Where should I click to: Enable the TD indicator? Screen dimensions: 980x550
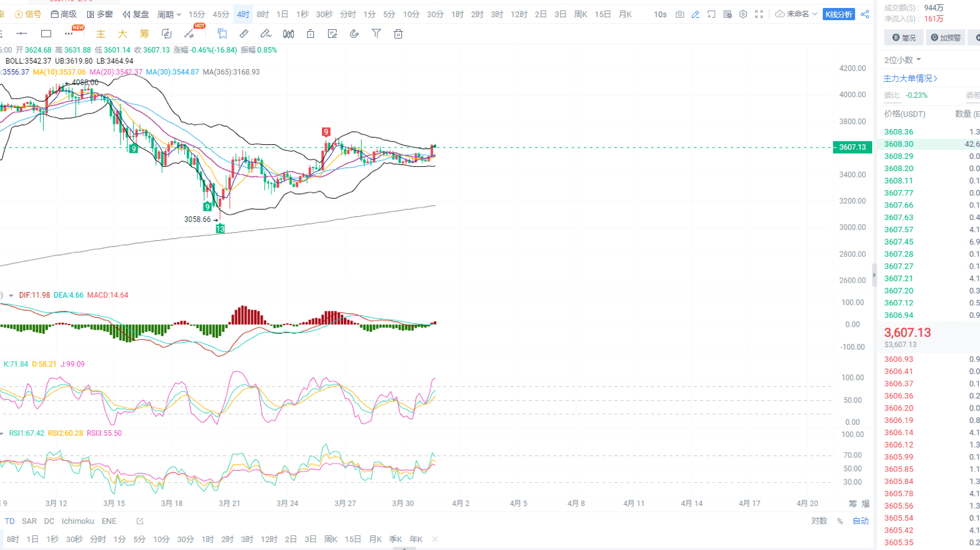9,521
